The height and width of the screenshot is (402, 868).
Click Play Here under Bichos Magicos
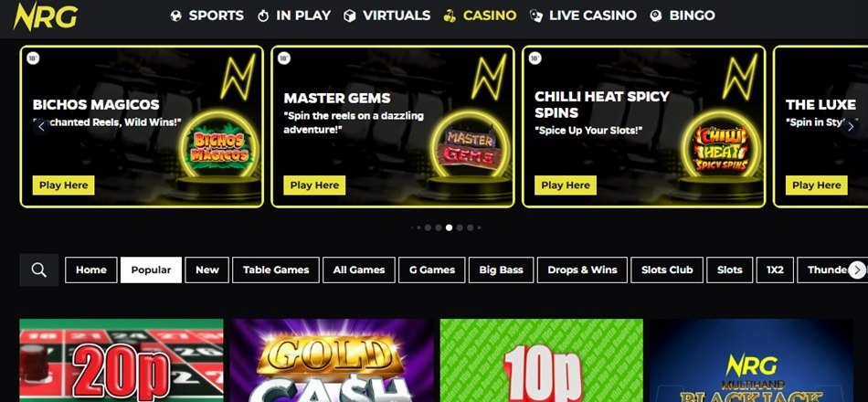tap(64, 185)
